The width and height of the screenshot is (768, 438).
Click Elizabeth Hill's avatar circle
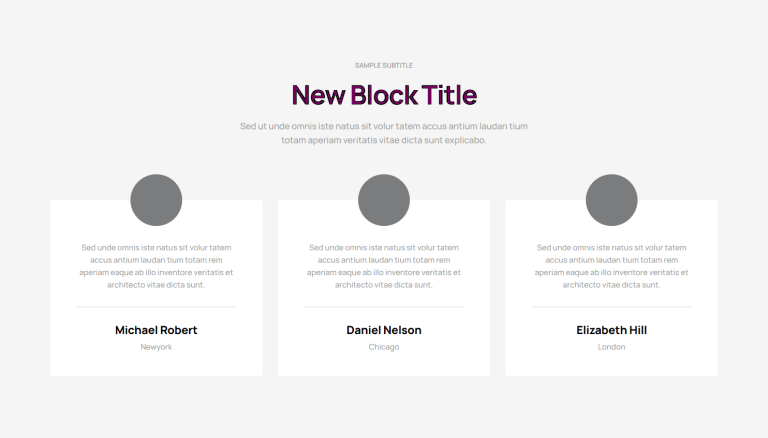[x=612, y=200]
